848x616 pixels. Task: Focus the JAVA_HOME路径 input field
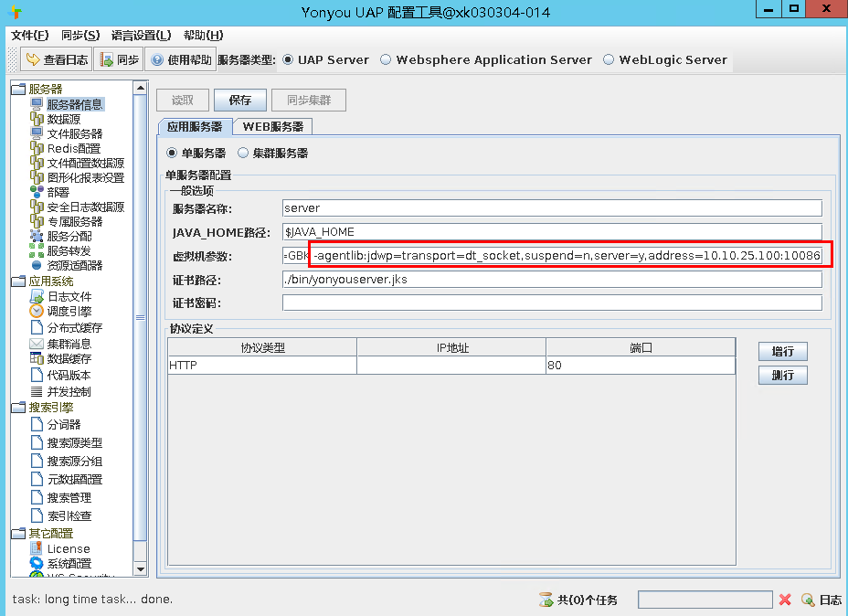click(x=552, y=232)
